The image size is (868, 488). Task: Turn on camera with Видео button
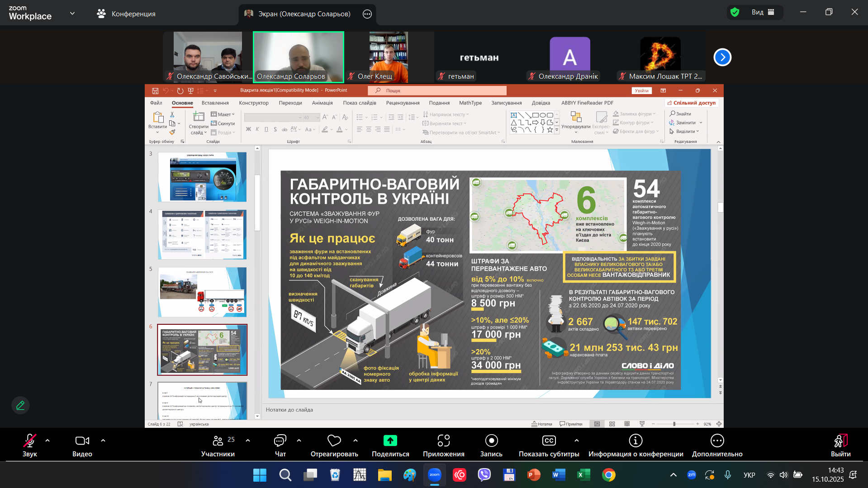(82, 445)
